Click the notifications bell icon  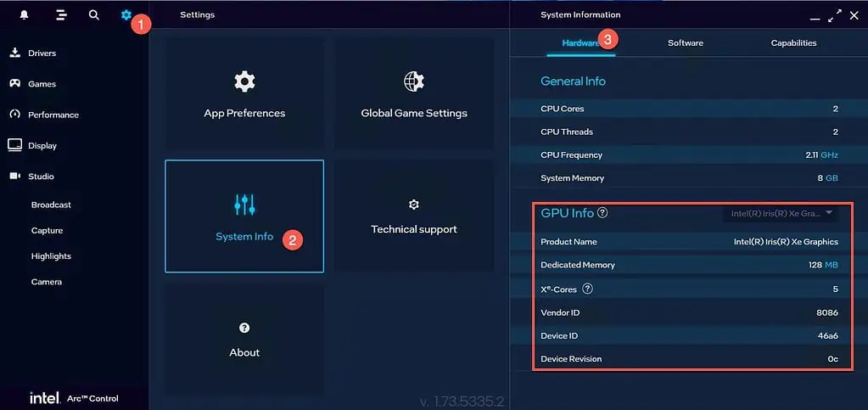click(25, 15)
